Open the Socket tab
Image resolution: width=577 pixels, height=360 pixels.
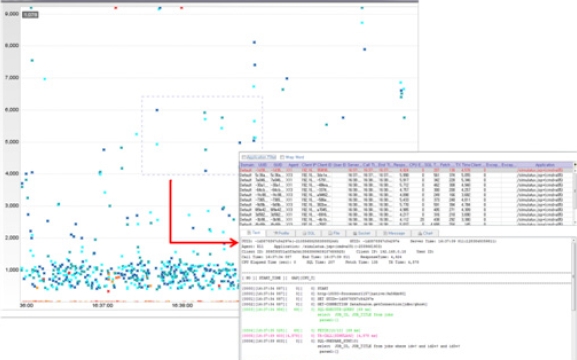(x=361, y=233)
